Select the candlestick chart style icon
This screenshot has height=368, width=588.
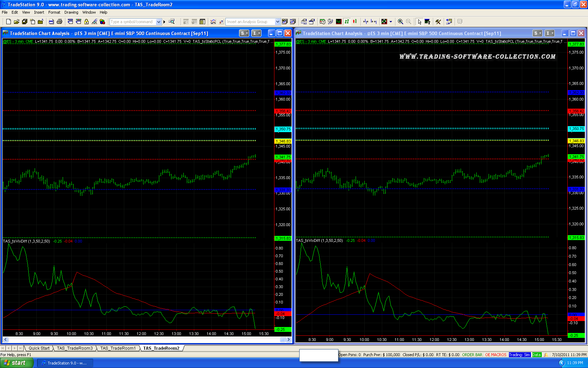[x=355, y=22]
